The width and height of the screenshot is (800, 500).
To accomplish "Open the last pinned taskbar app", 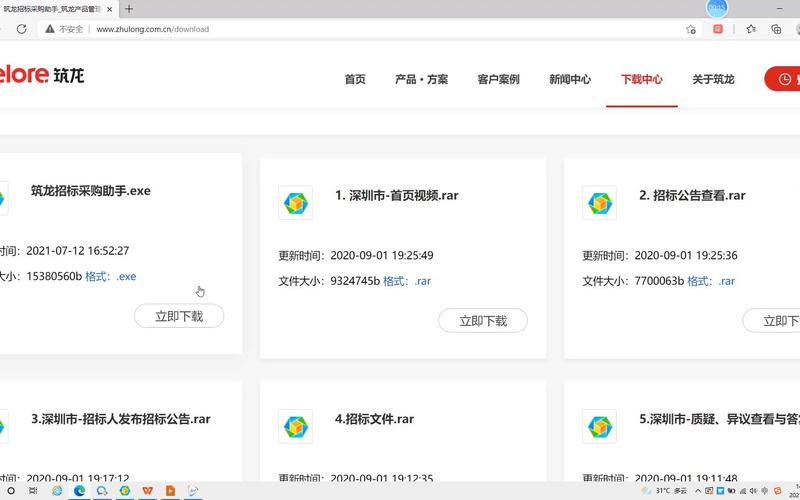I will click(193, 491).
